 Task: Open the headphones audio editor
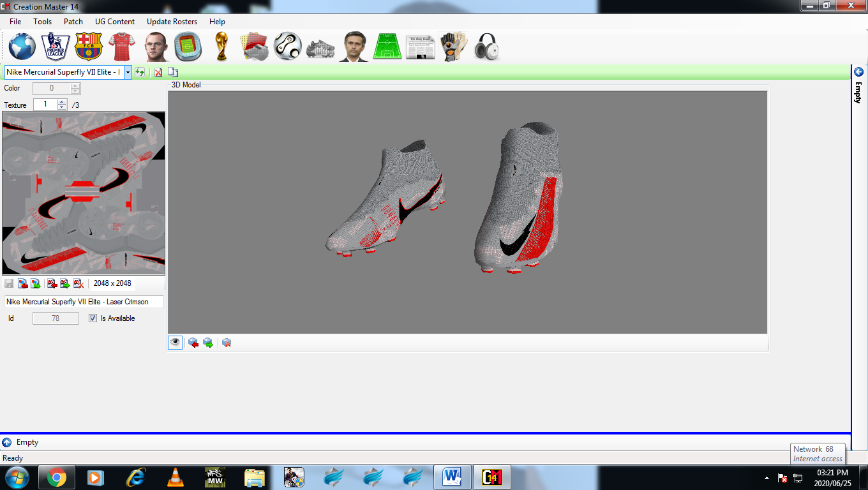(x=487, y=47)
